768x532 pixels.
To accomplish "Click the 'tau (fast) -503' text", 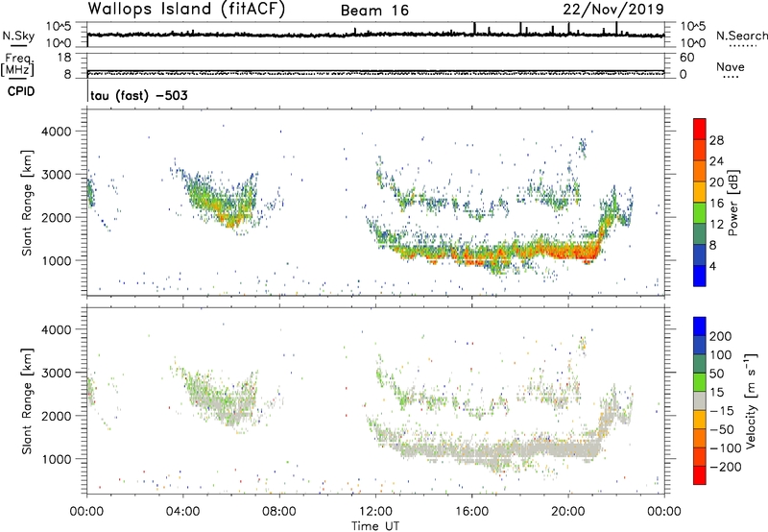I will point(139,95).
